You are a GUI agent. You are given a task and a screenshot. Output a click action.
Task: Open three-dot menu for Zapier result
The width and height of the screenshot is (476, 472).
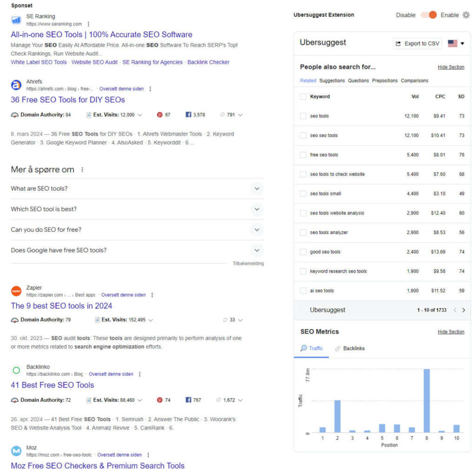152,295
